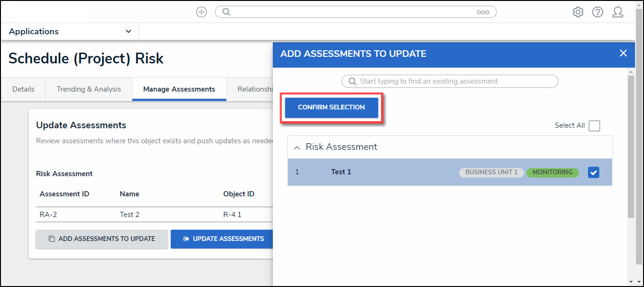This screenshot has height=287, width=644.
Task: Click the magnifier icon in top search
Action: pyautogui.click(x=226, y=12)
